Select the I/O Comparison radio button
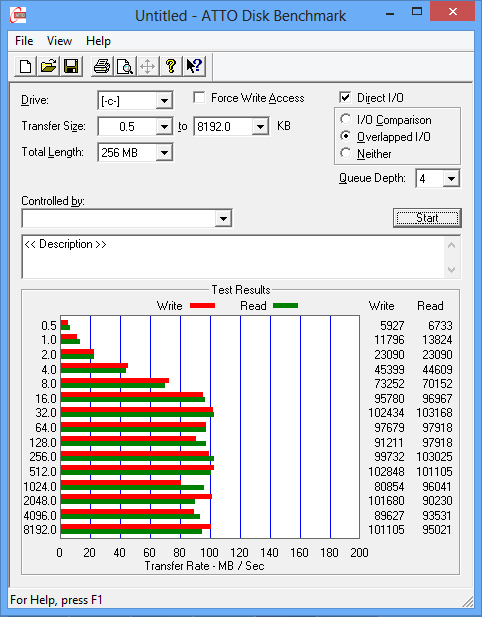The height and width of the screenshot is (617, 482). tap(345, 119)
